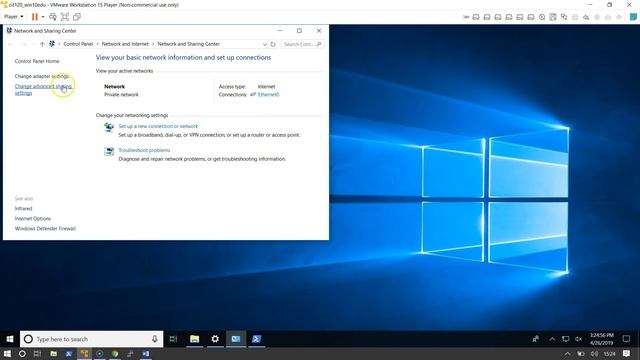Open the host Start menu on bottom taskbar
Screen dimensions: 640x360
click(x=7, y=354)
